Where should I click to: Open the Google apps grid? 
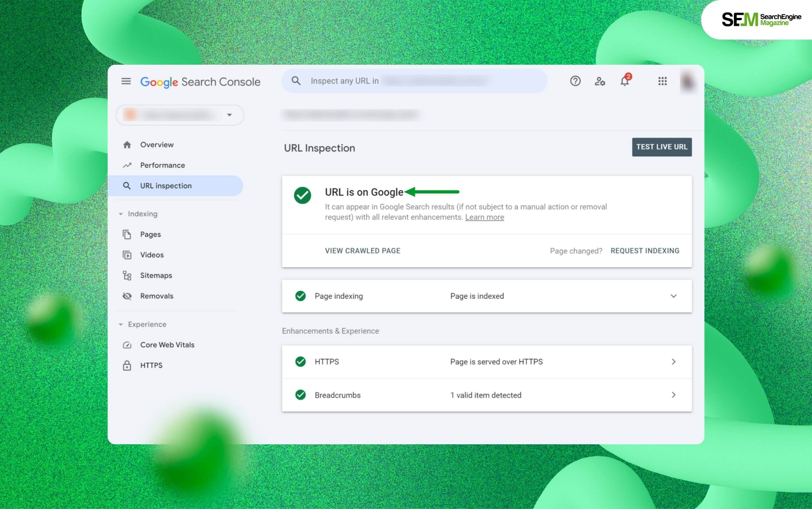(662, 81)
